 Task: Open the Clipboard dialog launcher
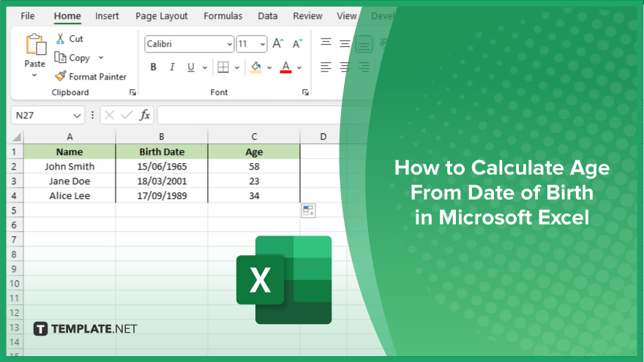[x=132, y=92]
